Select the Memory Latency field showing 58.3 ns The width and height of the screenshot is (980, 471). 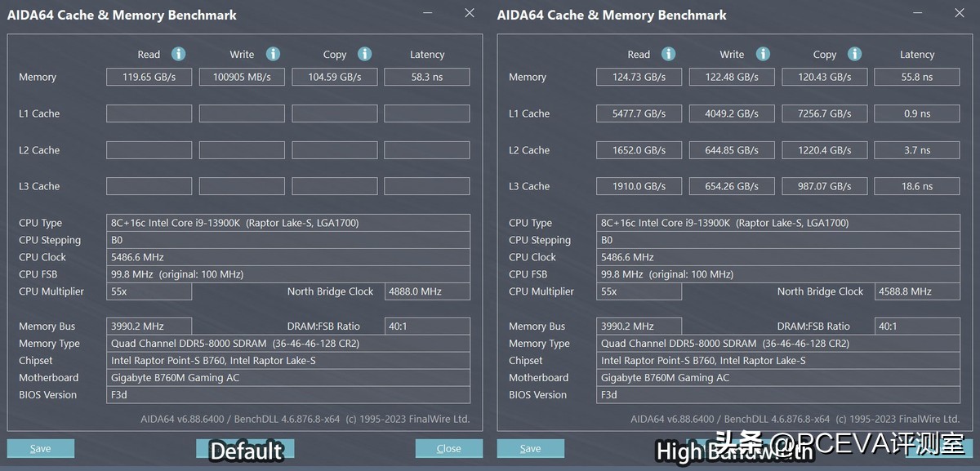(426, 76)
